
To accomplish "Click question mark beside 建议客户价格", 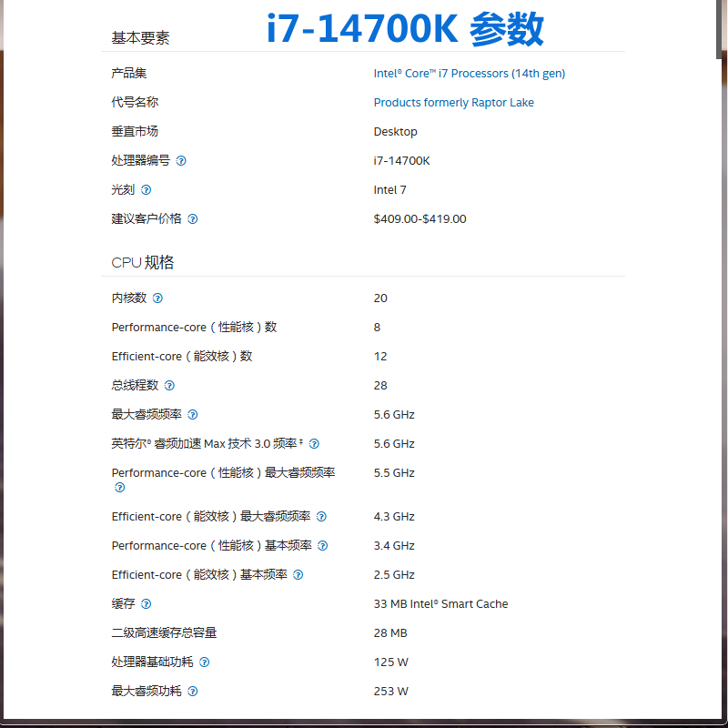I will point(193,219).
